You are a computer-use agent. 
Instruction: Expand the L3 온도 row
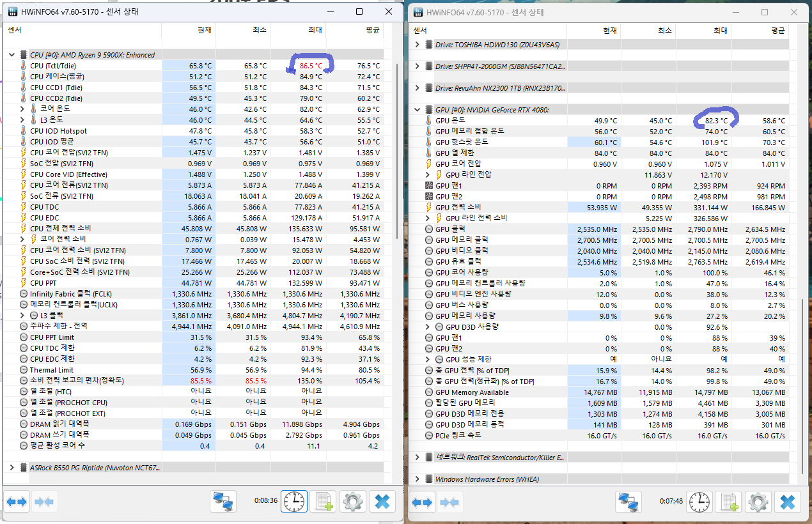pos(23,120)
